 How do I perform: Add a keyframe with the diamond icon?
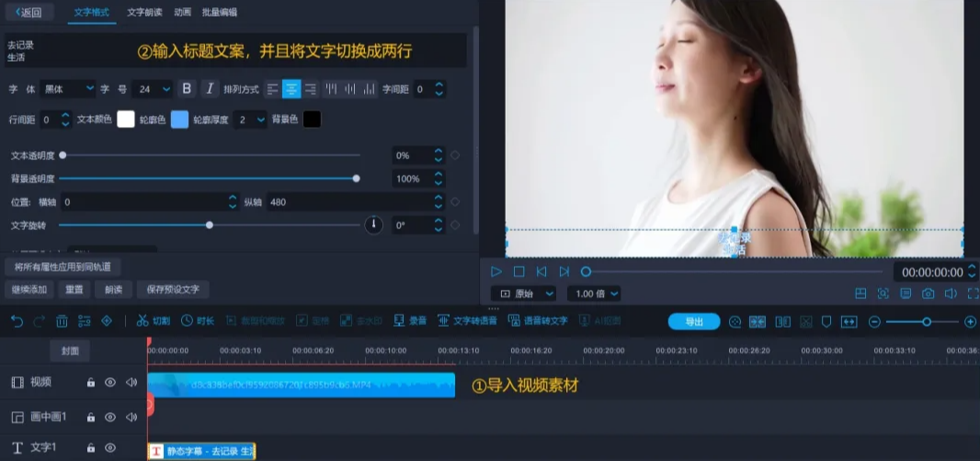[107, 321]
